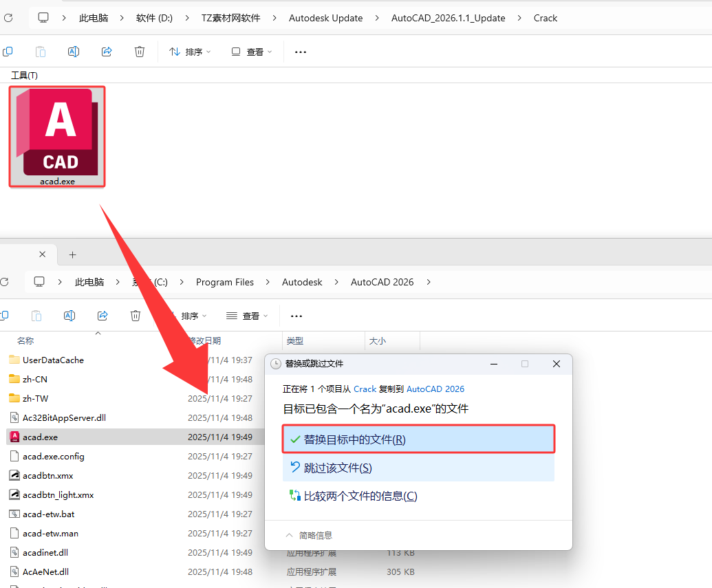Open the 工具(T) menu
The width and height of the screenshot is (712, 588).
click(25, 76)
